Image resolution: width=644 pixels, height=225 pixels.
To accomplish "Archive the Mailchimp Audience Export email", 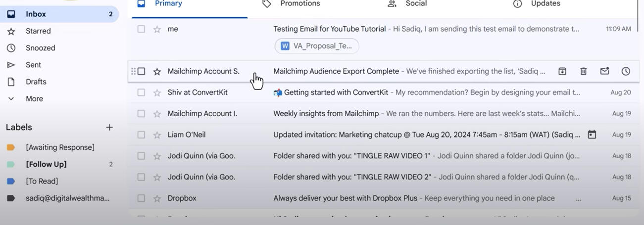I will (x=562, y=71).
